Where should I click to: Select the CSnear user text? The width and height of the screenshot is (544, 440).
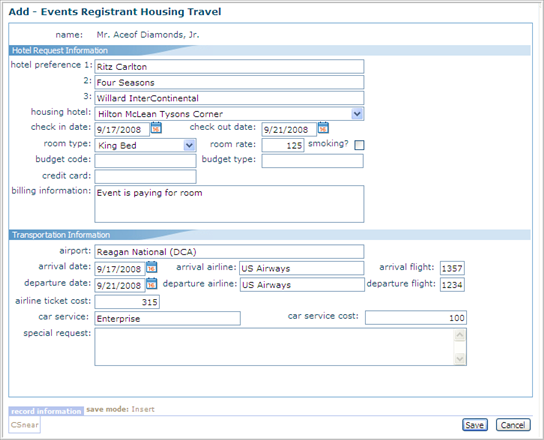click(x=25, y=425)
